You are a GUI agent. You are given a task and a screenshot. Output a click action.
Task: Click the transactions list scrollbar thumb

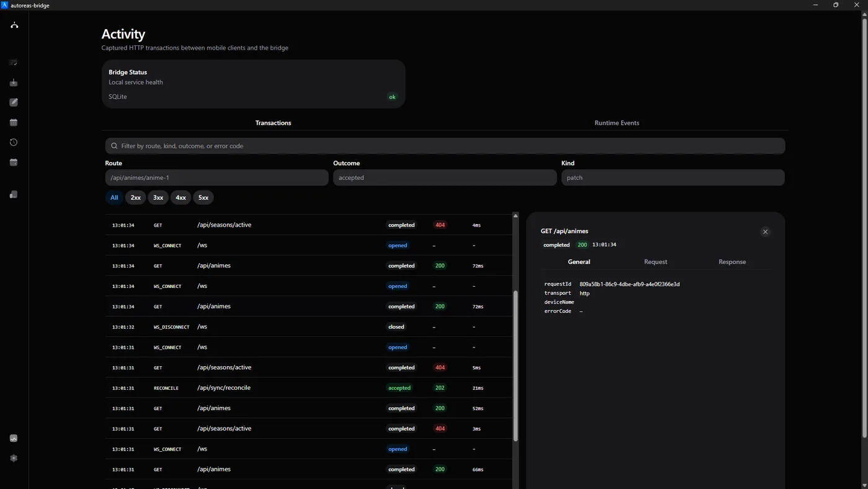(515, 366)
